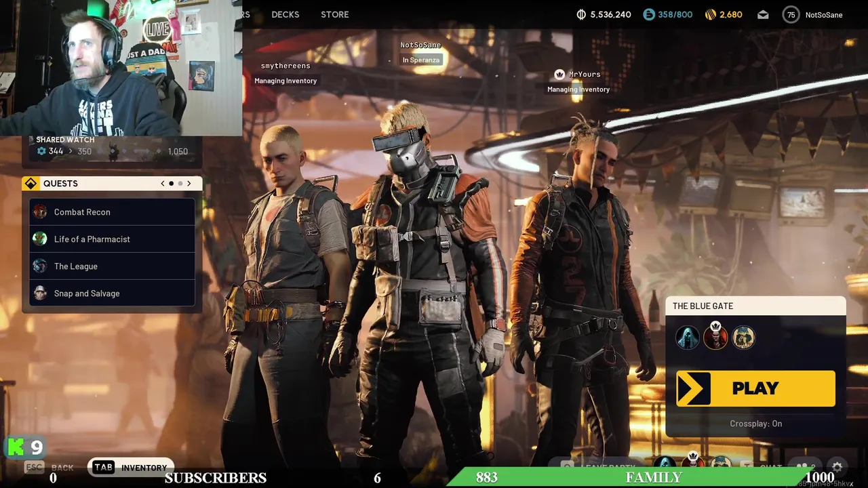The image size is (868, 488).
Task: Select the crowned party leader avatar
Action: (715, 336)
